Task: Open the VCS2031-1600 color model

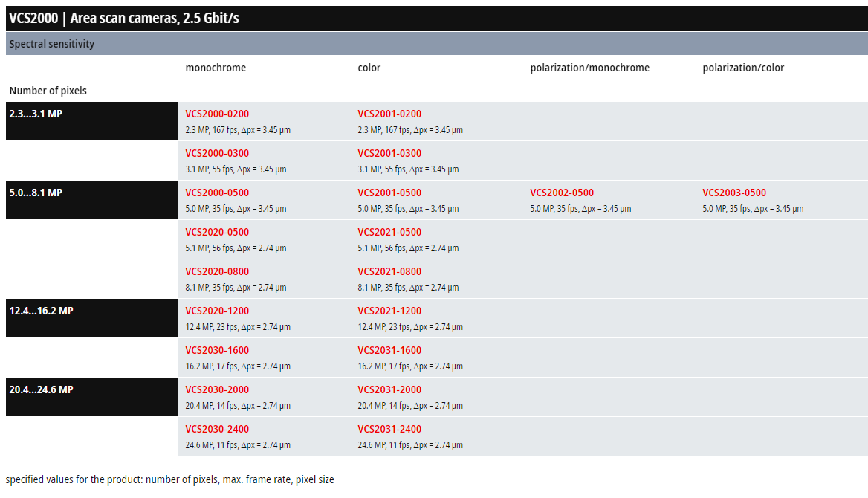Action: click(389, 351)
